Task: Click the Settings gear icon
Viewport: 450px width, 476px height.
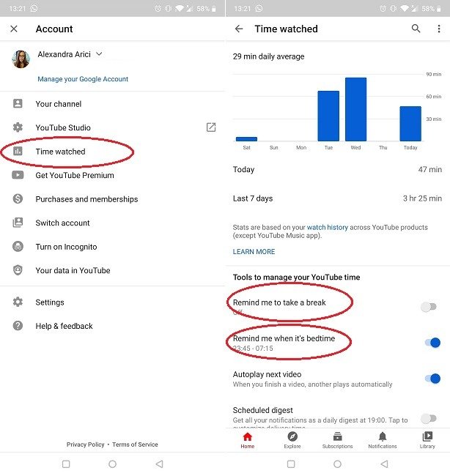Action: 18,302
